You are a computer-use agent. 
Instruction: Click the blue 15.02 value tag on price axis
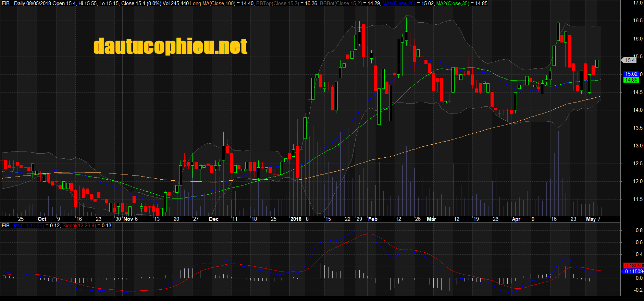(631, 74)
